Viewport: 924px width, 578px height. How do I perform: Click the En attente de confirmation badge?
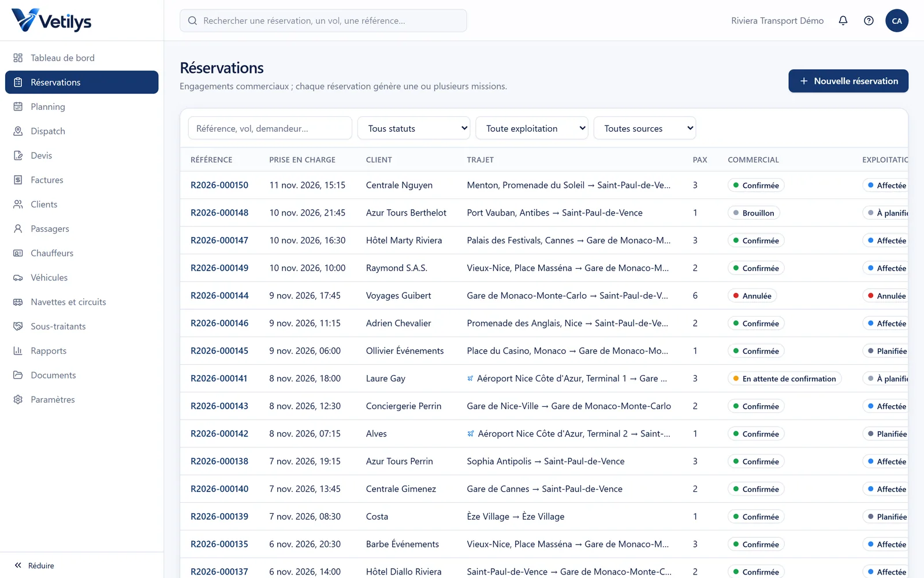coord(784,379)
